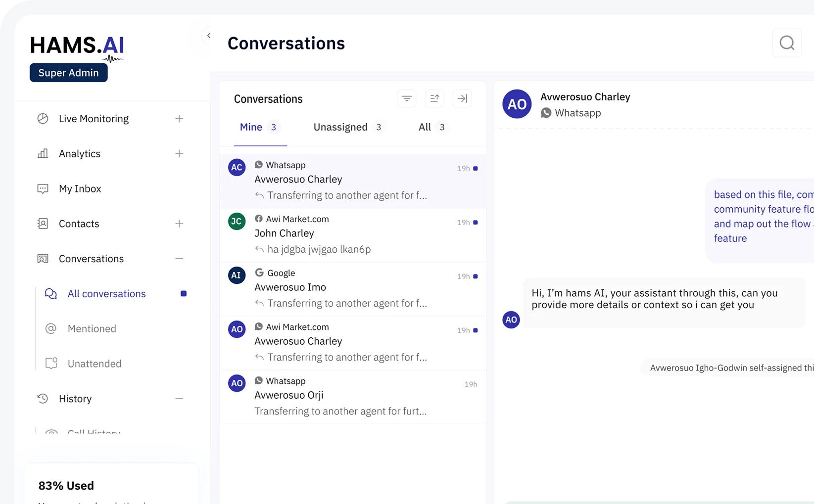Screen dimensions: 814x504
Task: Click the Analytics bar chart icon
Action: [43, 153]
